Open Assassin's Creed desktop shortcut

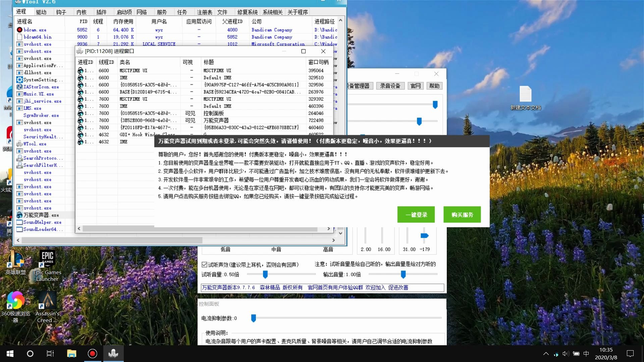[47, 307]
